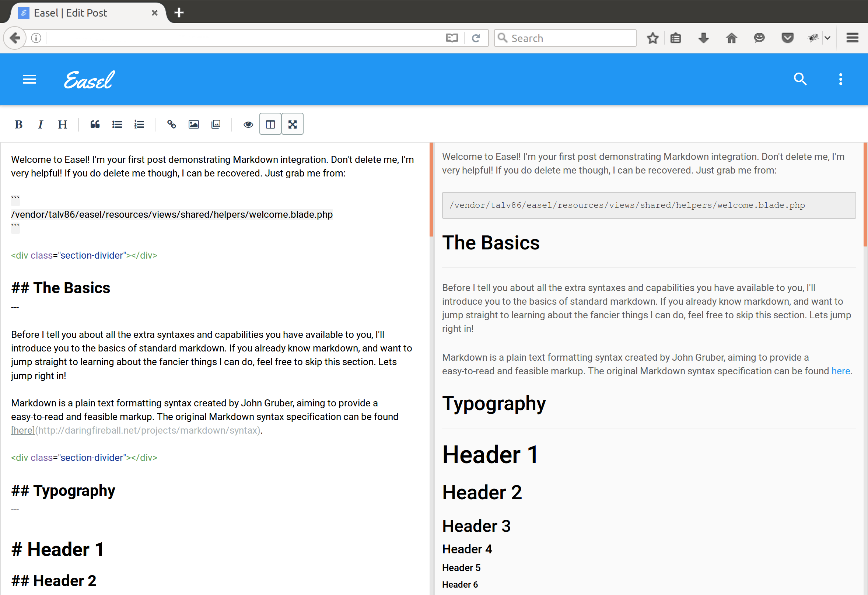Screen dimensions: 868x595
Task: Toggle side-by-side editor view
Action: tap(270, 125)
